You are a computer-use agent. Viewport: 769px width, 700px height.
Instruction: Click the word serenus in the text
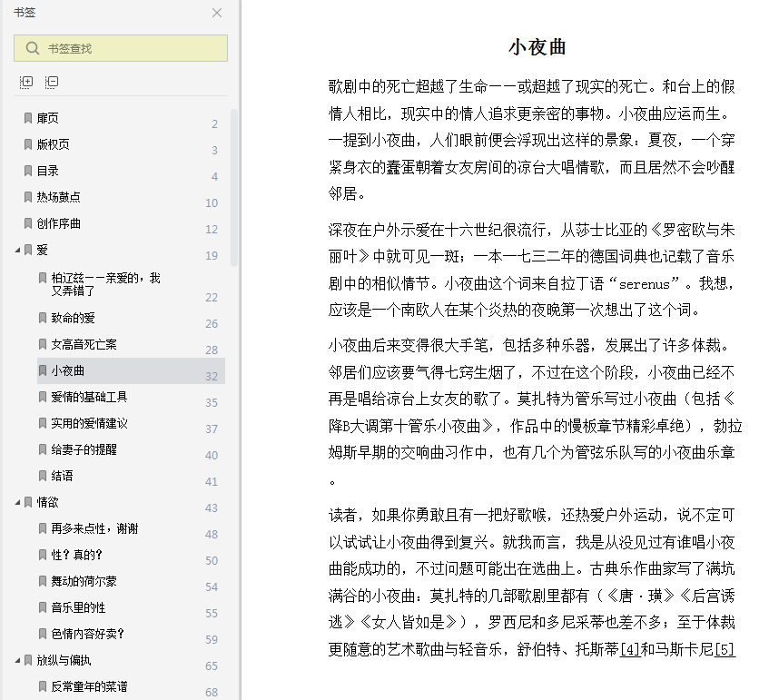(644, 284)
